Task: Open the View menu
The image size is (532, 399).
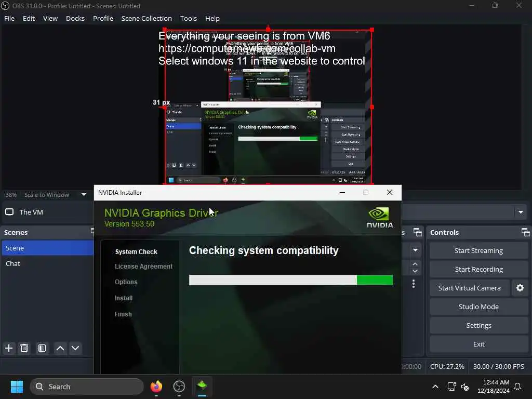Action: pyautogui.click(x=50, y=18)
